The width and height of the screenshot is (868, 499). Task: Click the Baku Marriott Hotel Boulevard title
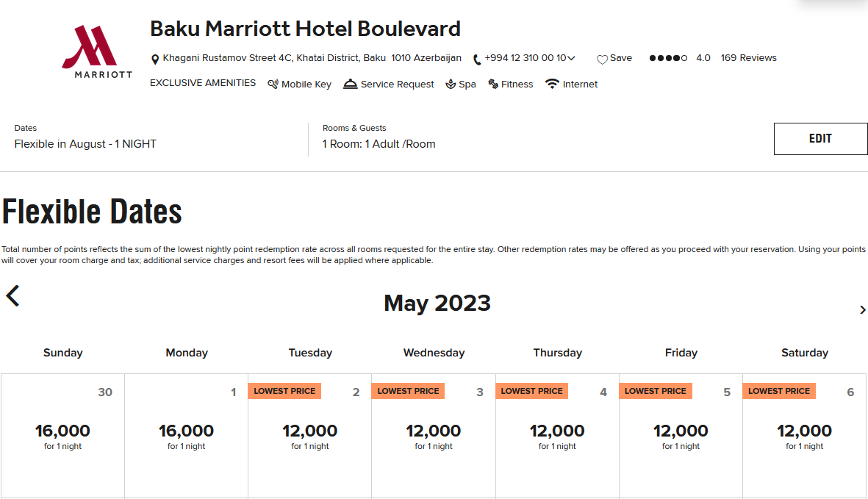click(x=304, y=28)
